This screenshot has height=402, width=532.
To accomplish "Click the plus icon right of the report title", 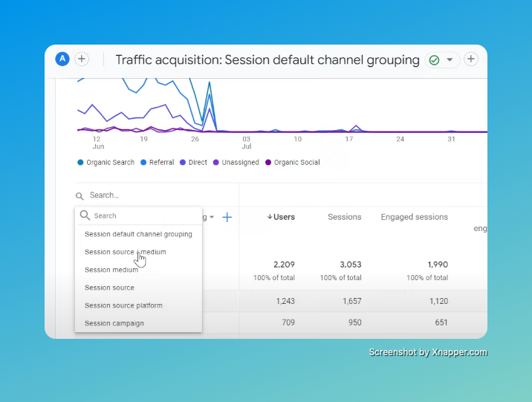I will pos(471,59).
